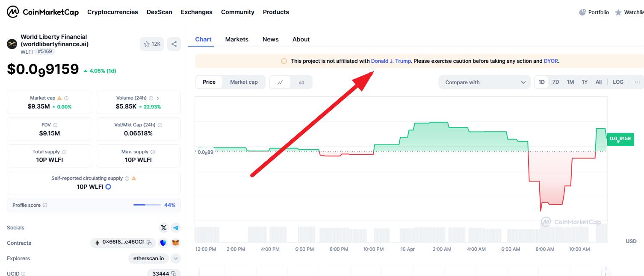Open the chart more options ellipsis
The width and height of the screenshot is (644, 276).
coord(638,82)
